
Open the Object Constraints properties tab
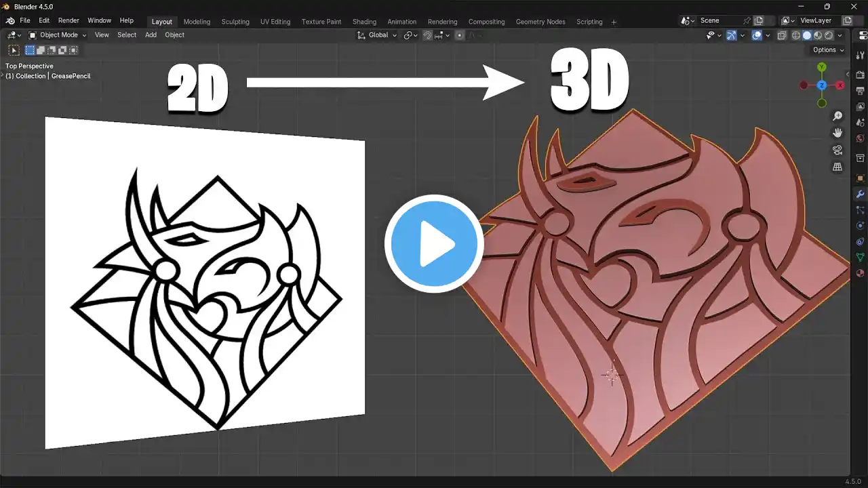point(861,242)
